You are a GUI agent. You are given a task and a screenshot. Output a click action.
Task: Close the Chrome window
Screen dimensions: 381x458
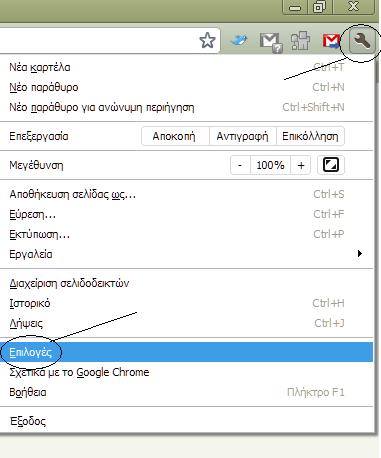click(x=354, y=7)
